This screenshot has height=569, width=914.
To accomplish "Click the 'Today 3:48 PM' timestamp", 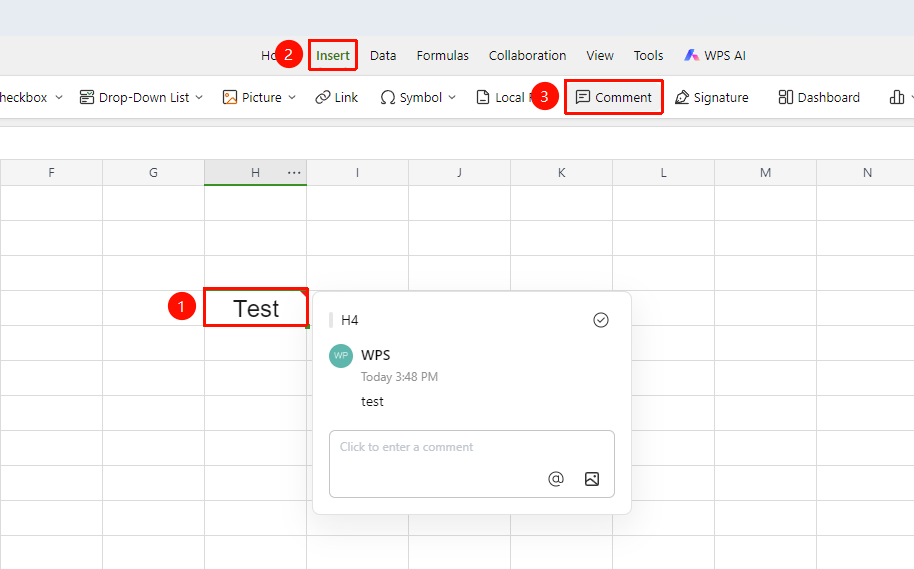I will (399, 377).
